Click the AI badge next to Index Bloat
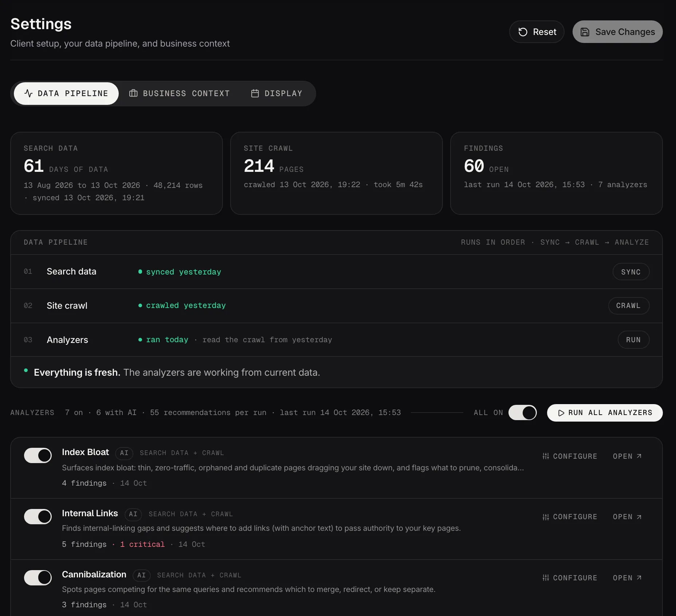676x616 pixels. [x=124, y=453]
